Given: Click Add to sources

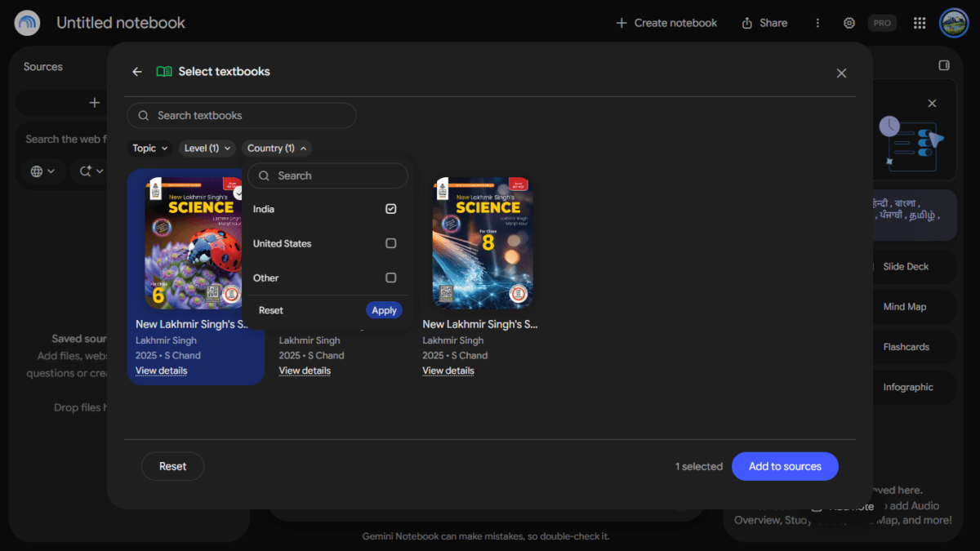Looking at the screenshot, I should pyautogui.click(x=785, y=466).
